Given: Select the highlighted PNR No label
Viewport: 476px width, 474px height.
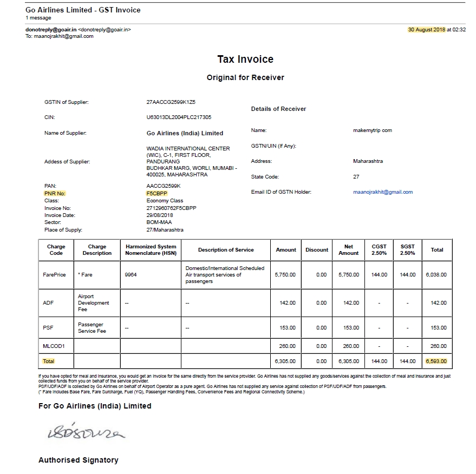Looking at the screenshot, I should point(55,193).
